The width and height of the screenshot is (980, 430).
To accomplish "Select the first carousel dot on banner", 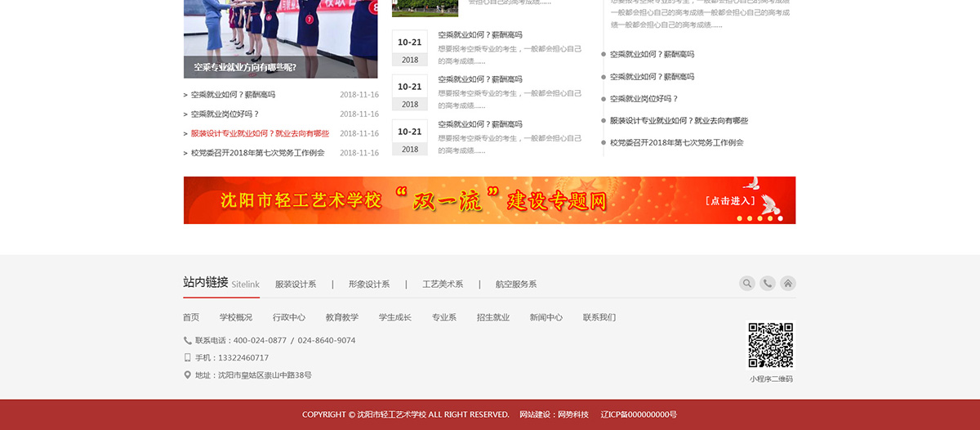I will [740, 218].
